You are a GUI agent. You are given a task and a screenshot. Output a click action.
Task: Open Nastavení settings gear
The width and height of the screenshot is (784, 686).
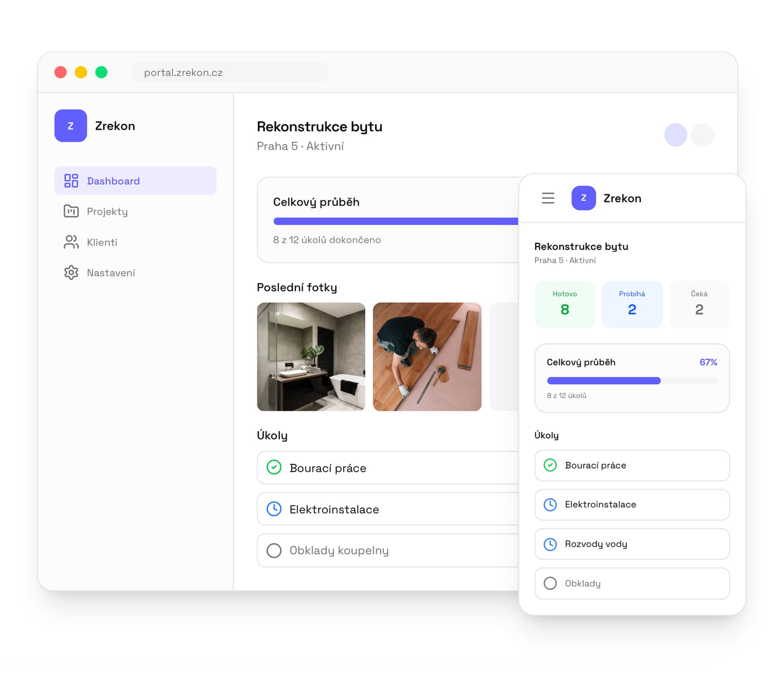pyautogui.click(x=71, y=272)
